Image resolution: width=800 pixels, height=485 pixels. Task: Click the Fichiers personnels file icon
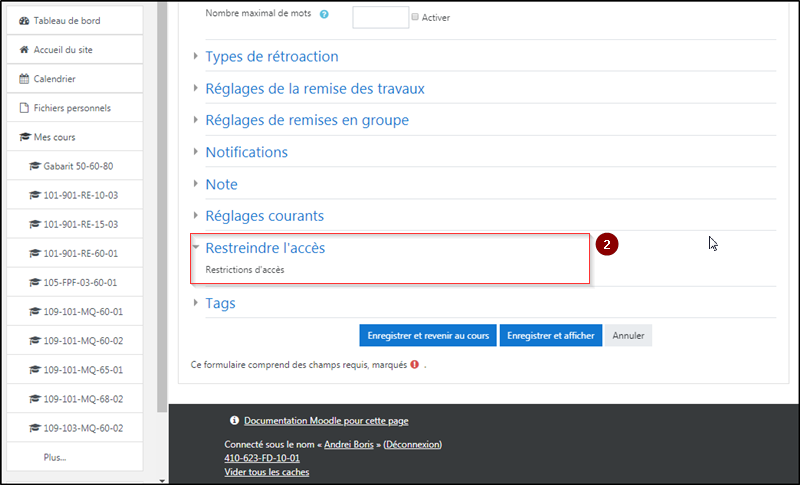click(25, 107)
